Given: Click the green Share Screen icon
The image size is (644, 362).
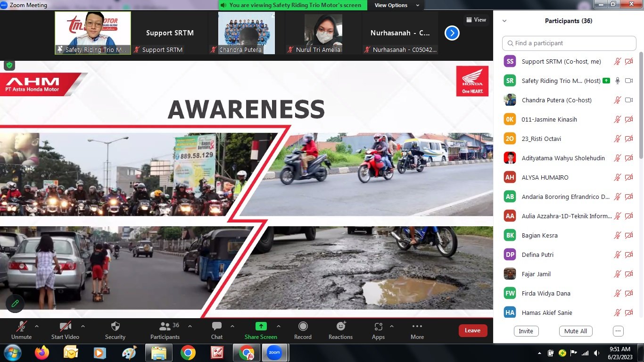Looking at the screenshot, I should 261,326.
